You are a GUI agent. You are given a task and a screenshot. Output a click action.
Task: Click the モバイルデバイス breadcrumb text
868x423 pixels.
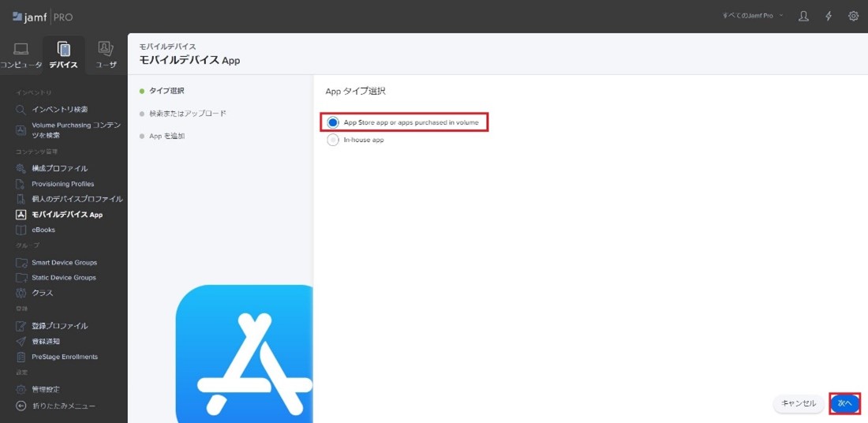tap(167, 47)
